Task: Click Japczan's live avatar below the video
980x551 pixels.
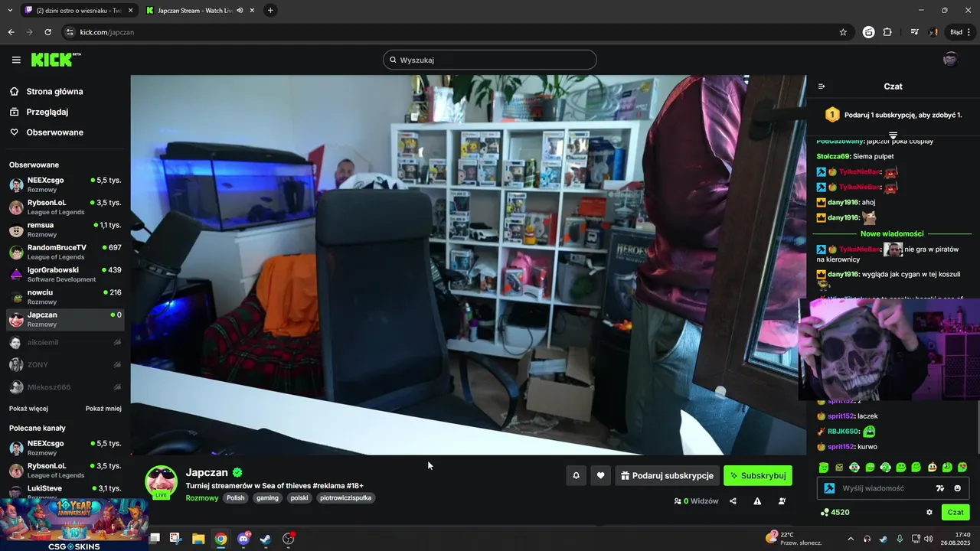Action: [161, 482]
